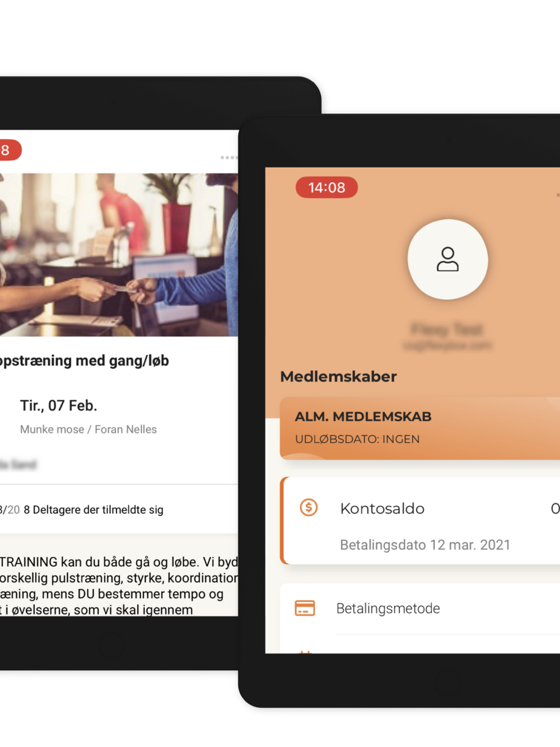Tap the blurred profile name under avatar
The width and height of the screenshot is (560, 747).
(447, 329)
